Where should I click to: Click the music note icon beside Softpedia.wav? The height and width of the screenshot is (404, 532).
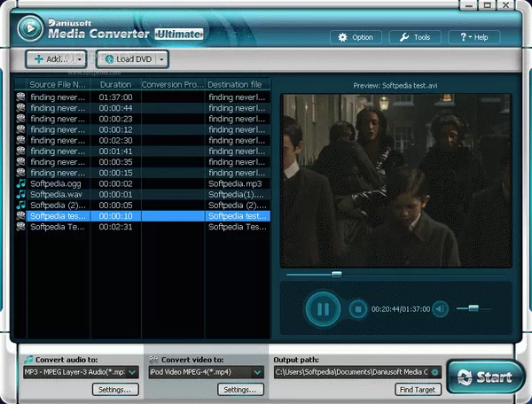tap(20, 194)
